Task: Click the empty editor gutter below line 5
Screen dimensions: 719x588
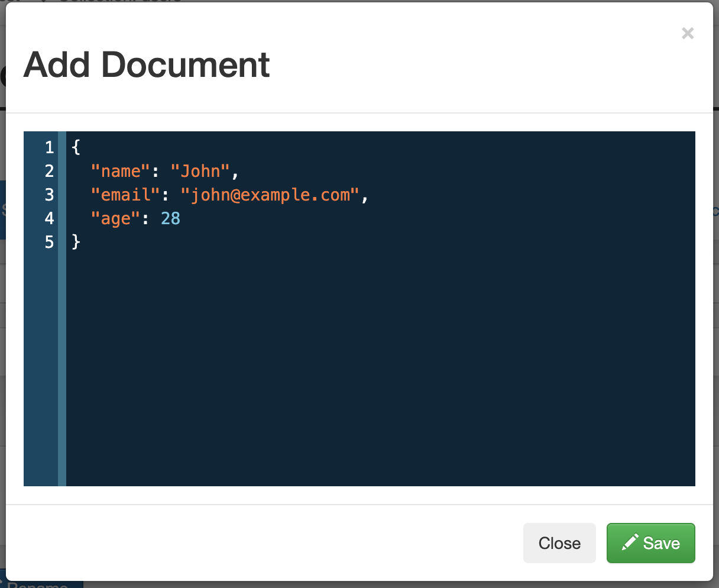Action: (41, 367)
